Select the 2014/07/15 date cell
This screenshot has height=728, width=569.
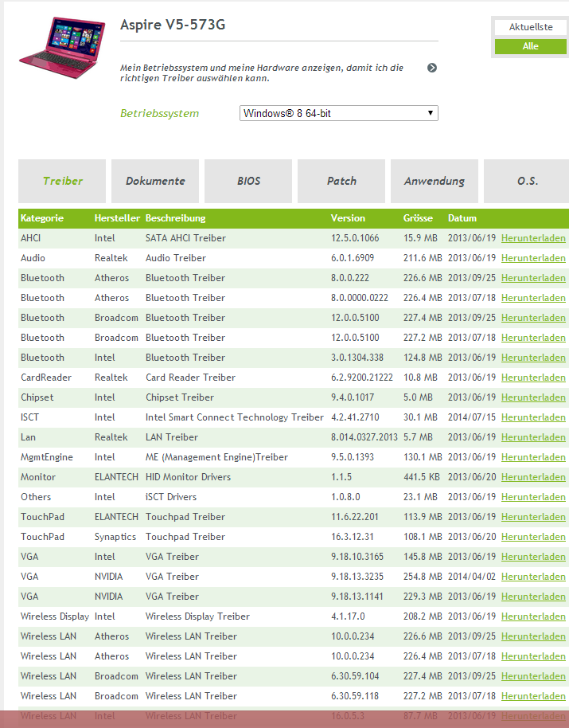point(472,417)
